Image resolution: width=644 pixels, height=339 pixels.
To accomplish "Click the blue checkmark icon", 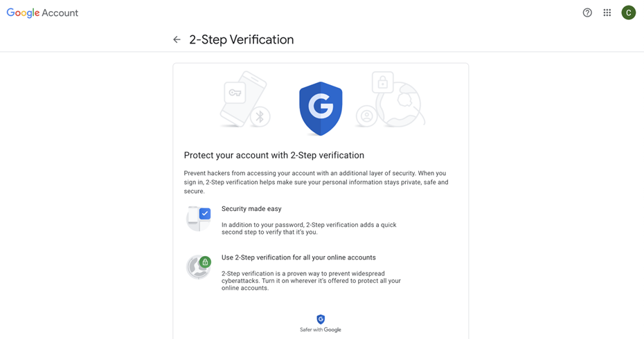I will tap(205, 214).
